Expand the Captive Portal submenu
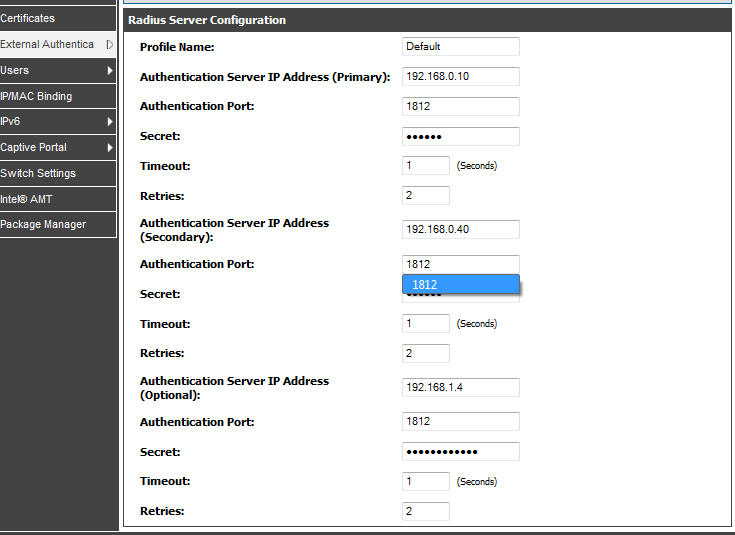The image size is (735, 535). tap(109, 148)
